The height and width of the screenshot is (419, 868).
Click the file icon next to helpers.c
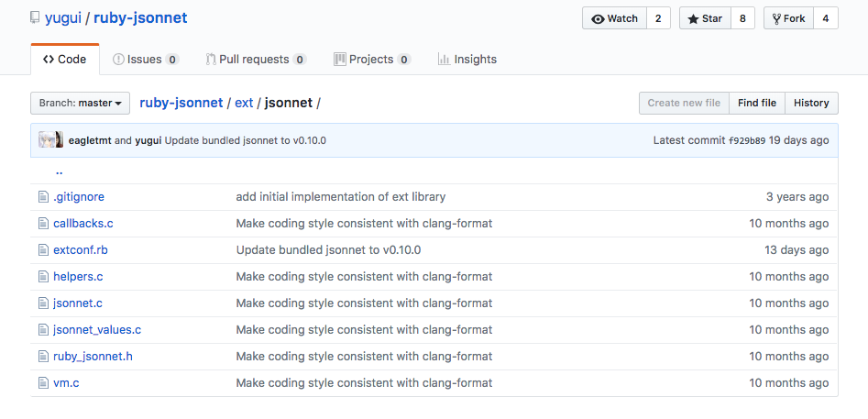43,277
